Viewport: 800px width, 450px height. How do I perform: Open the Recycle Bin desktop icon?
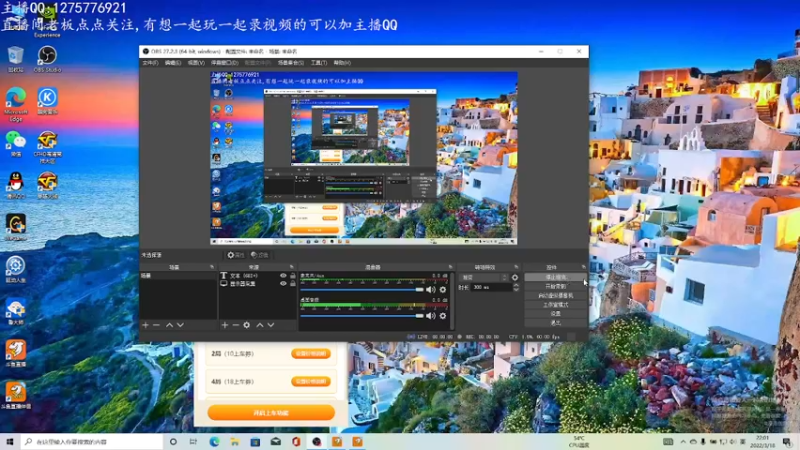pyautogui.click(x=16, y=59)
